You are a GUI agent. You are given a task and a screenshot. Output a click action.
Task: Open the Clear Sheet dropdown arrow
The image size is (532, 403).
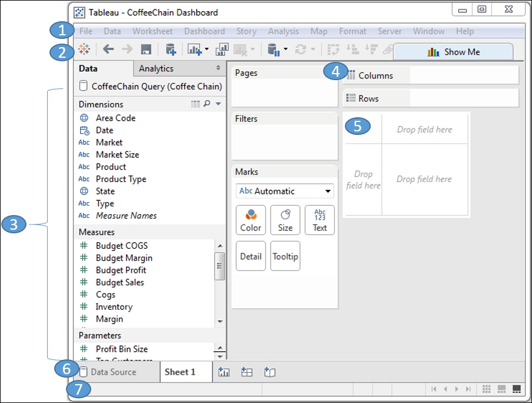point(252,49)
